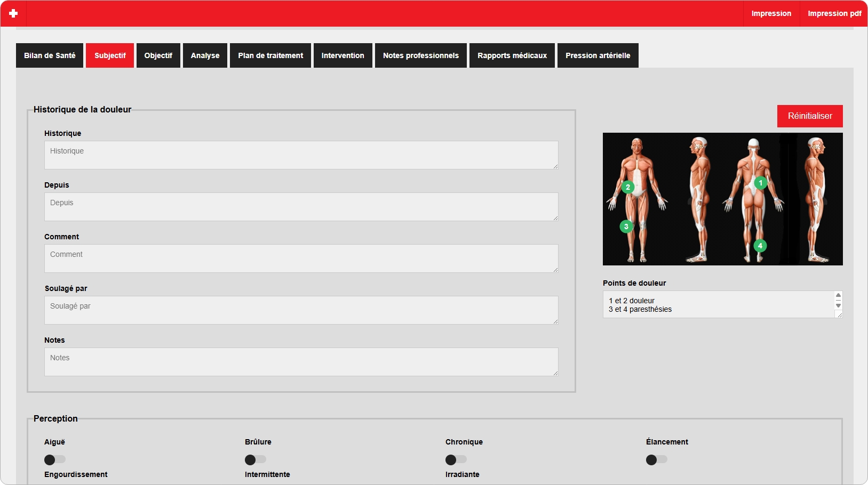
Task: Toggle the Élancement switch
Action: tap(657, 459)
